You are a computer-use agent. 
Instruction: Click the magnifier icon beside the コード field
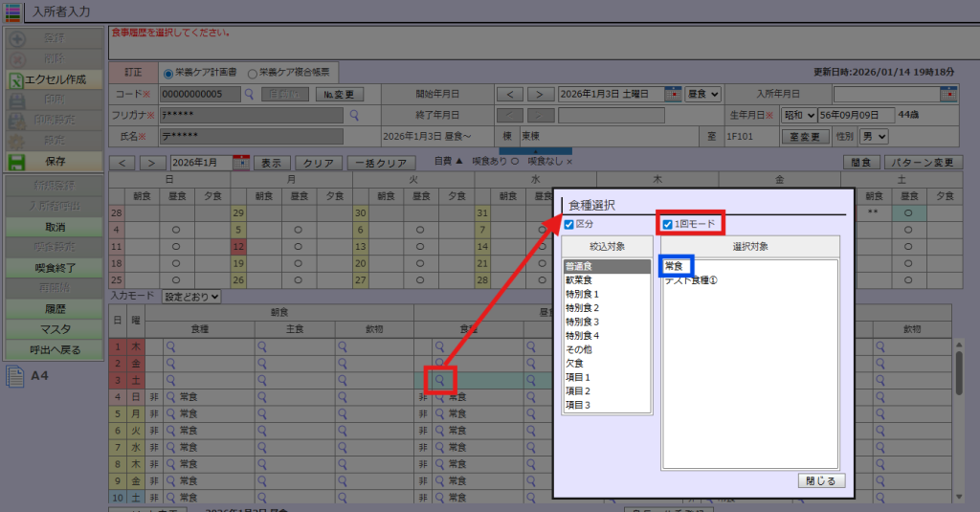pyautogui.click(x=249, y=94)
